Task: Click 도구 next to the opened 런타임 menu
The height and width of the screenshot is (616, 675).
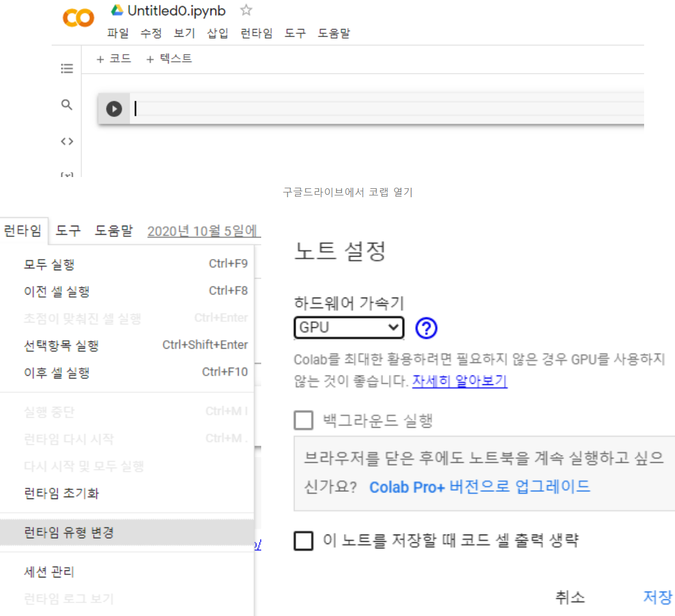Action: 68,231
